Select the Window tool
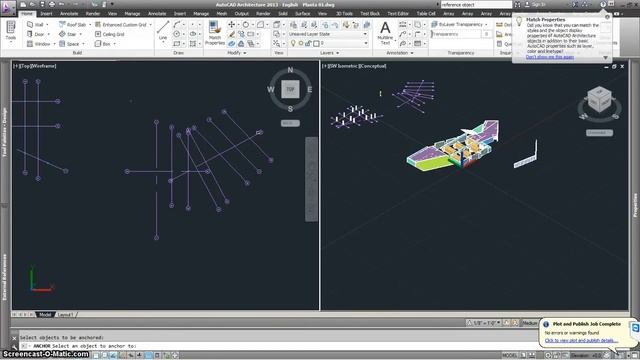 pos(38,44)
